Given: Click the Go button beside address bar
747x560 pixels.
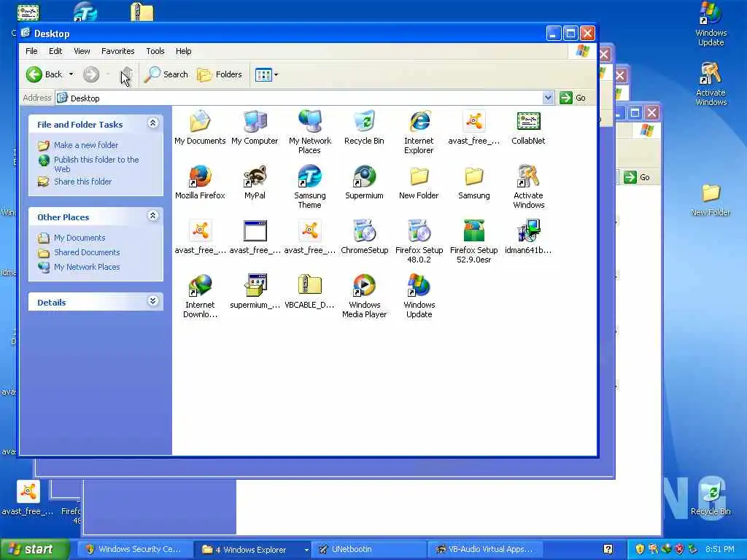Looking at the screenshot, I should coord(573,98).
